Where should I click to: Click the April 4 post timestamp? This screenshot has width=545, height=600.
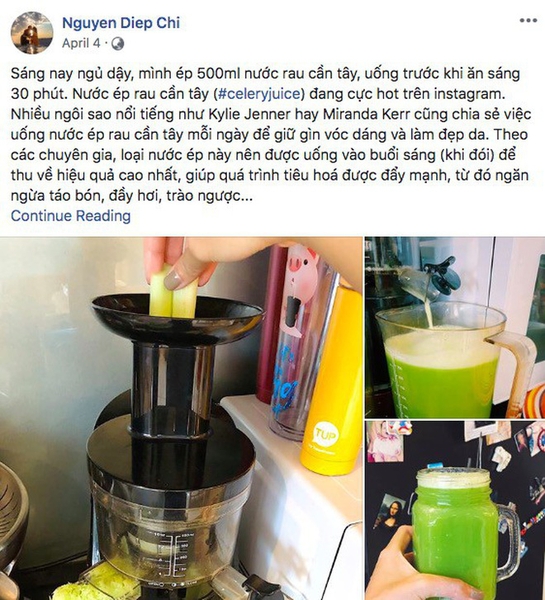click(x=81, y=43)
